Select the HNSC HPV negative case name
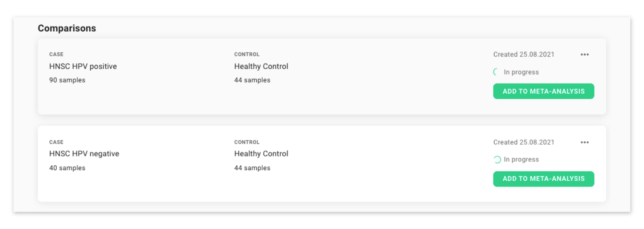644x229 pixels. tap(84, 154)
